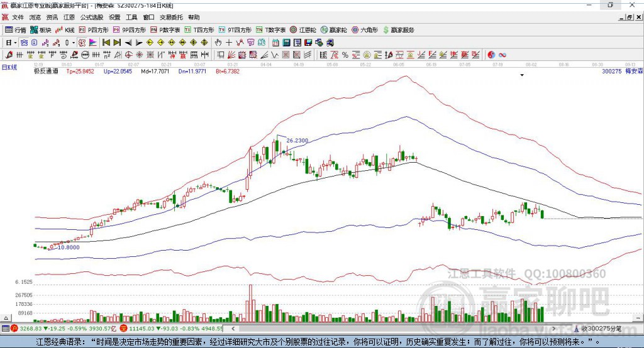Select the crosshair plus cursor tool
The width and height of the screenshot is (644, 348).
229,43
